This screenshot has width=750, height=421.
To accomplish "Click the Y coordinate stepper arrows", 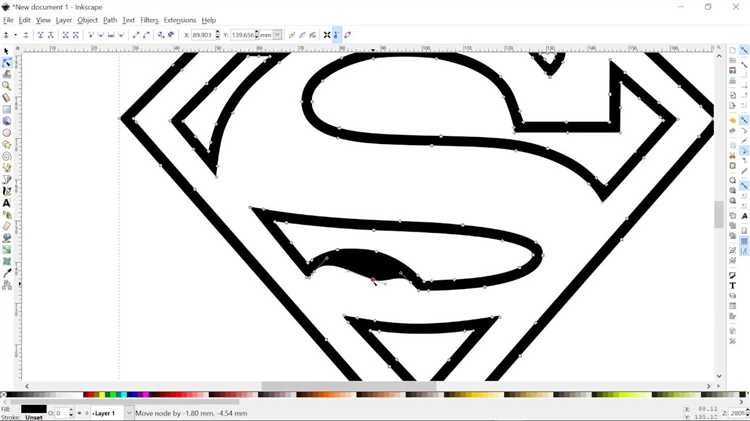I will (x=257, y=35).
